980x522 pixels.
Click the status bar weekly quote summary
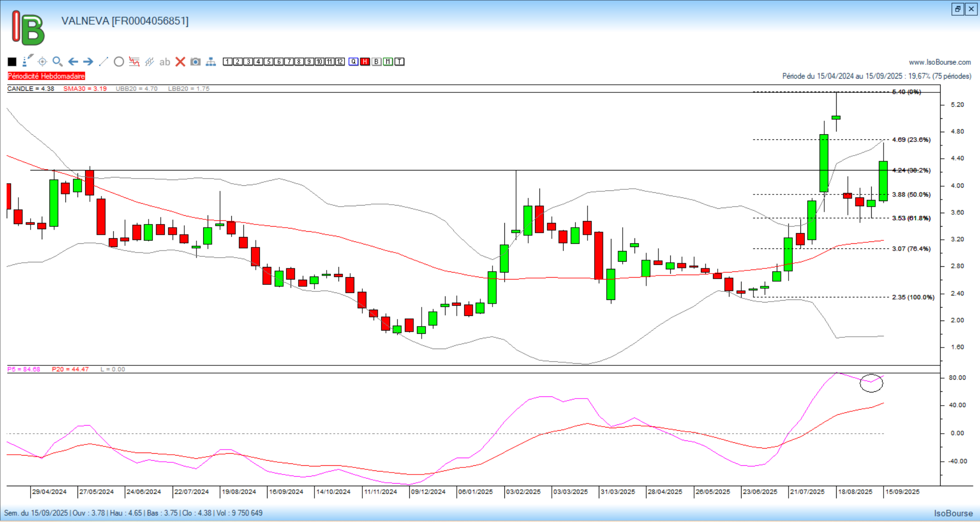133,513
